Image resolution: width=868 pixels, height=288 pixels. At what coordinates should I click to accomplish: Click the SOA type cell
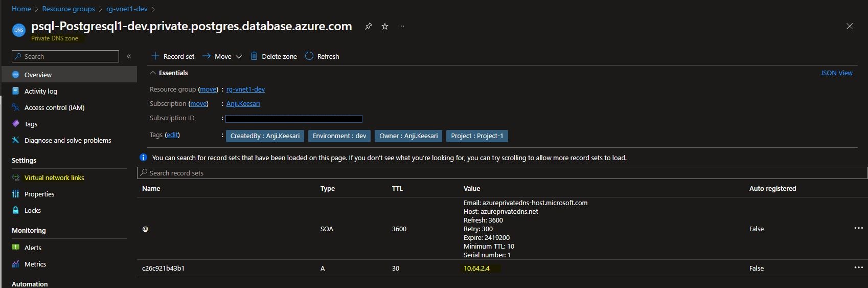coord(327,229)
